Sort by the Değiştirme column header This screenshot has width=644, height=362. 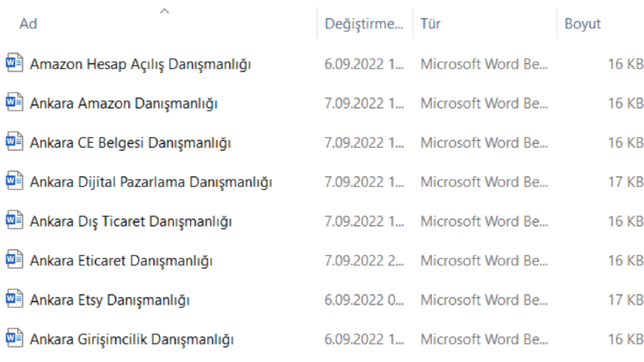(364, 24)
